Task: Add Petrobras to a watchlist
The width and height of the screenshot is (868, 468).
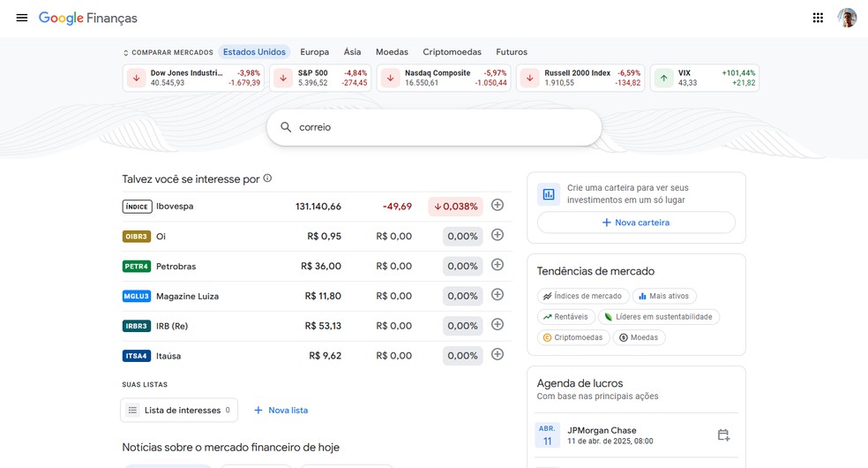Action: tap(498, 265)
